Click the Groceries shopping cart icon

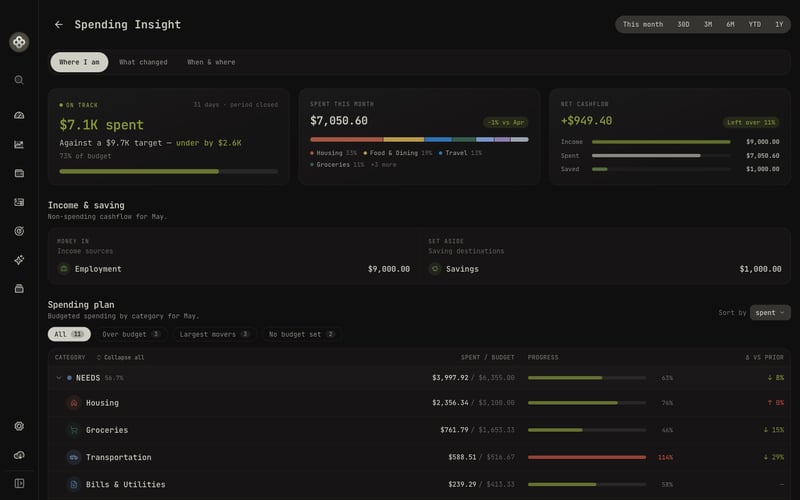click(x=73, y=430)
